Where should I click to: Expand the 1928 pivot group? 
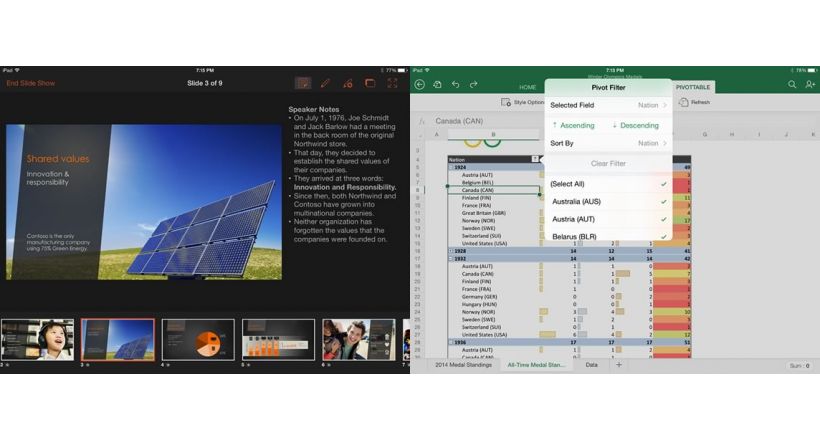(451, 251)
